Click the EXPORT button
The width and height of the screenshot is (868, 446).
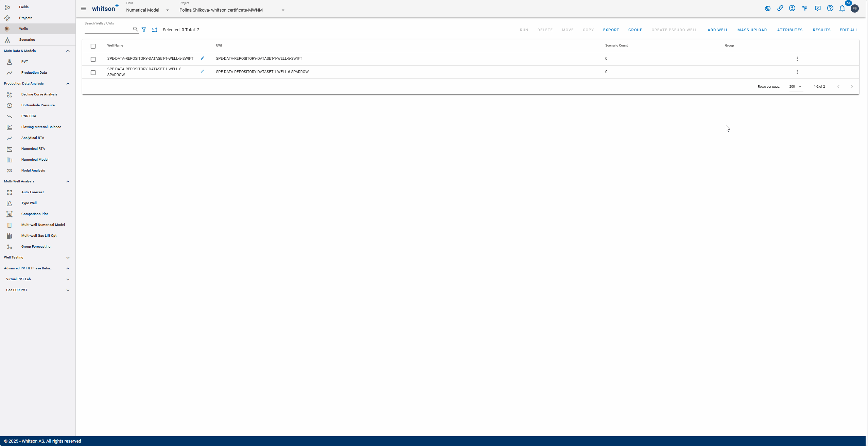coord(611,30)
